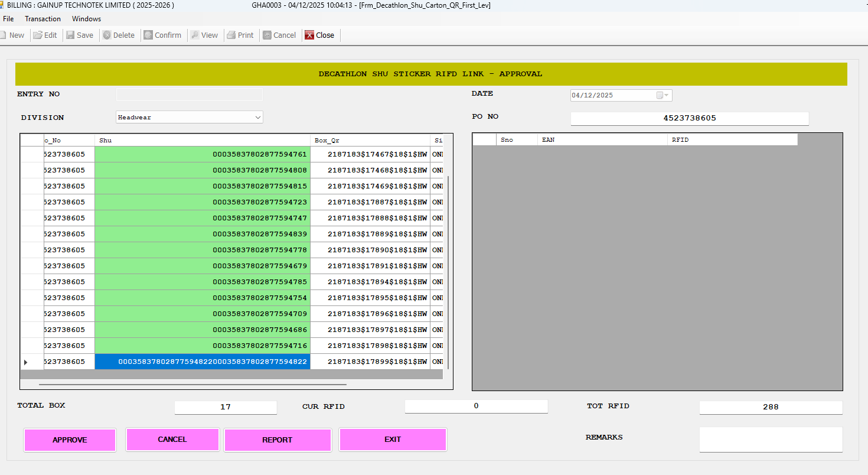
Task: Click the toolbar Cancel icon
Action: (267, 35)
